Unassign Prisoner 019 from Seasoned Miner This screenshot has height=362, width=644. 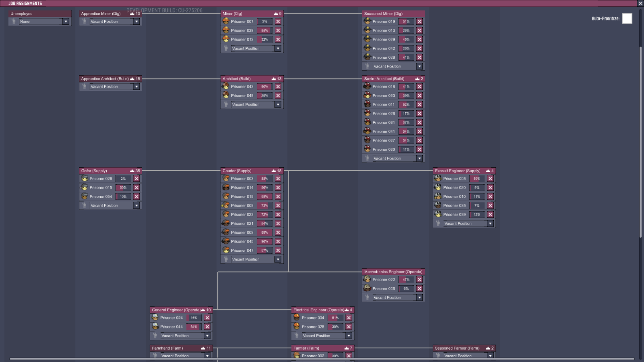pyautogui.click(x=419, y=21)
